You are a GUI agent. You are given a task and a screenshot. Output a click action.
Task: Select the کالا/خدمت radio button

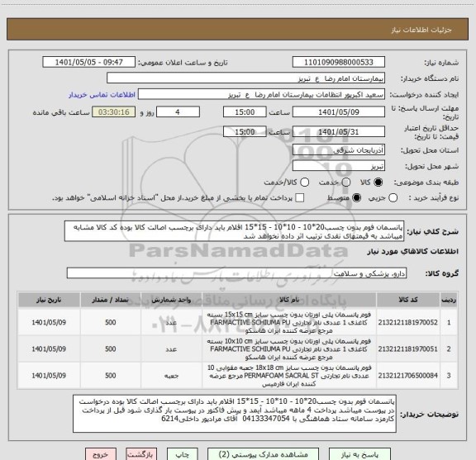click(x=304, y=182)
